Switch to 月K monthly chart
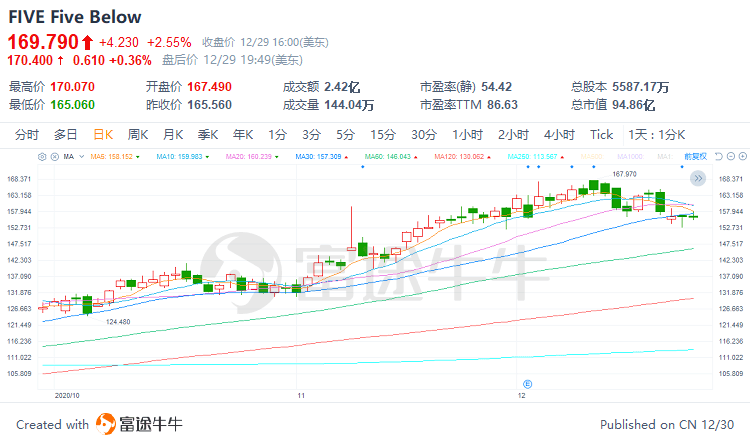The image size is (750, 445). click(x=173, y=135)
